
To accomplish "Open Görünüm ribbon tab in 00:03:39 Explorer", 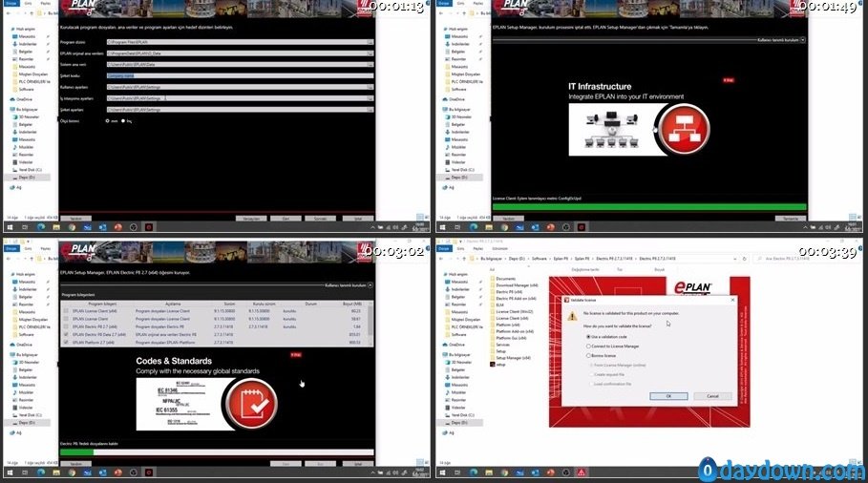I will click(x=499, y=248).
